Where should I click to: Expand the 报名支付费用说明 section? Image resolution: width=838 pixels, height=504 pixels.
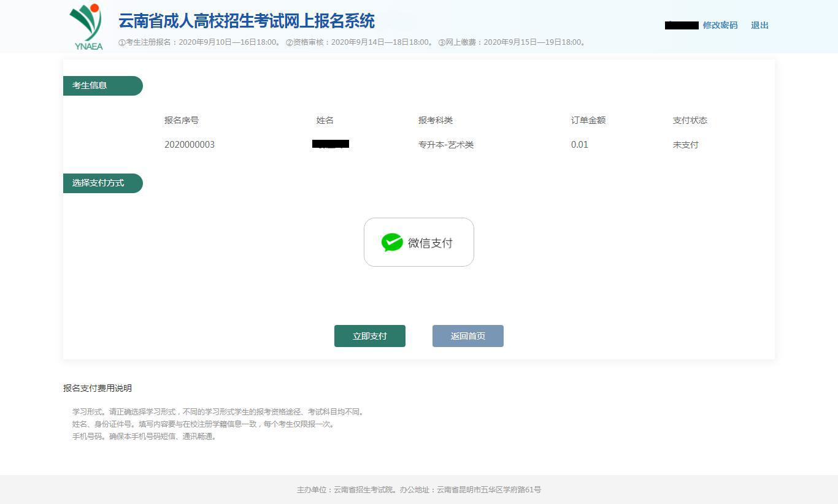98,388
